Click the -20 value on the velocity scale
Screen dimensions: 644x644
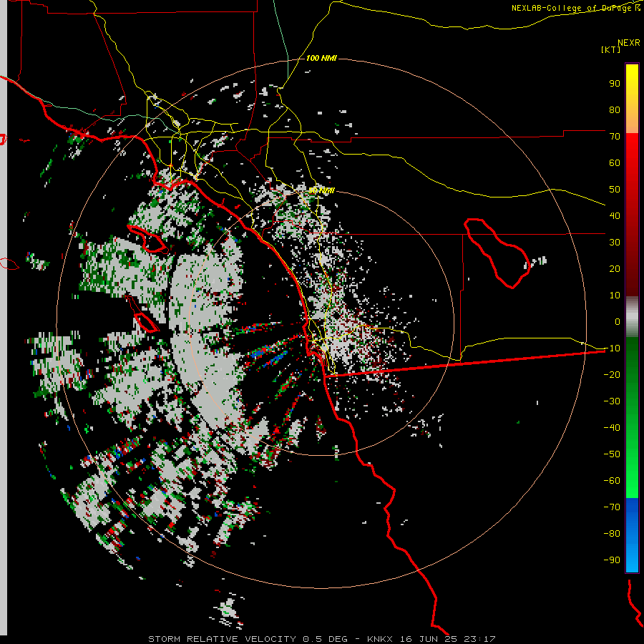point(612,375)
